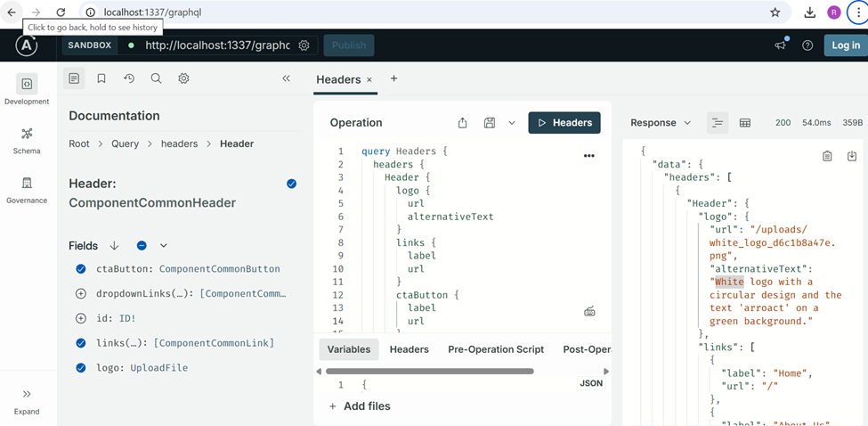Screen dimensions: 868x426
Task: Click the Apollo logo icon
Action: [26, 45]
